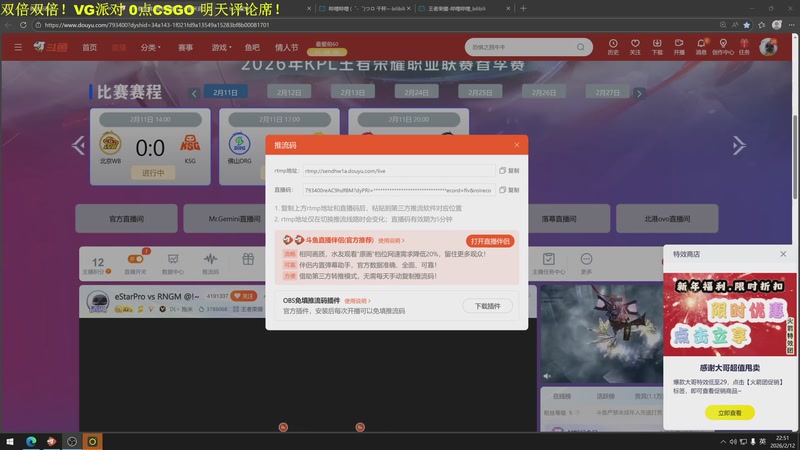Select the 2月26日 date tab
The width and height of the screenshot is (800, 450).
(544, 92)
